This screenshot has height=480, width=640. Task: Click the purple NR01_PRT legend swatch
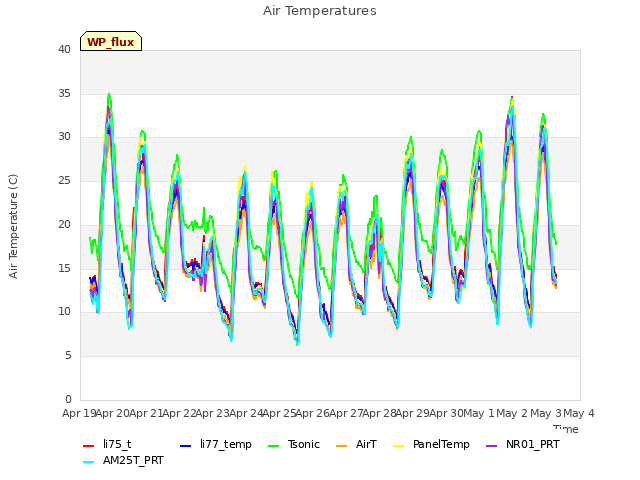[x=492, y=446]
